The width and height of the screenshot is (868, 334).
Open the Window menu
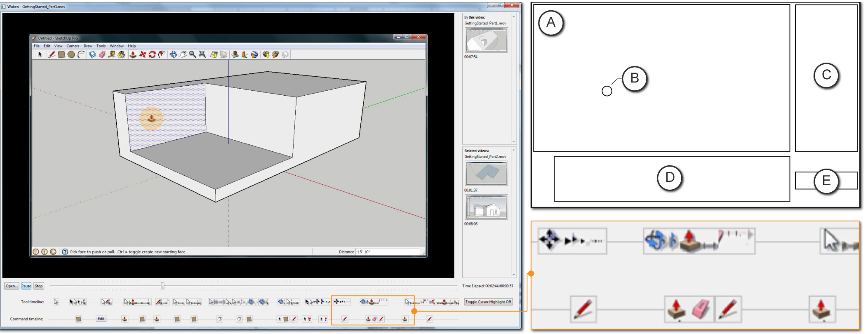(x=117, y=46)
